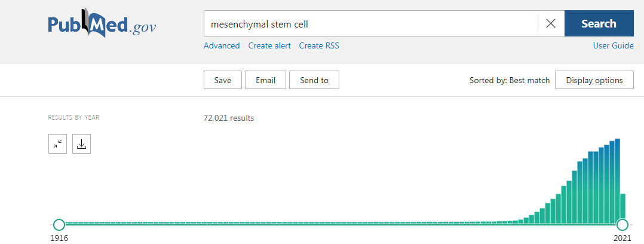Focus the mesenchymal stem cell search field
The image size is (644, 244).
point(372,23)
